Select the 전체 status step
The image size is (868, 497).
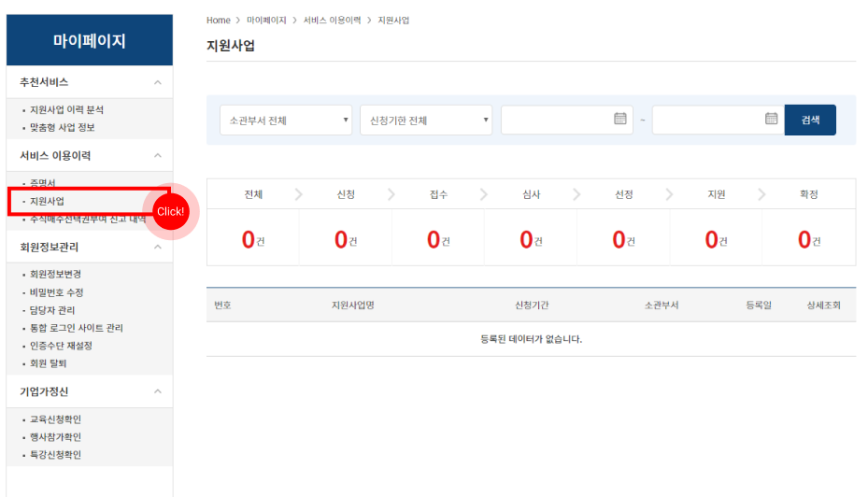[x=253, y=194]
